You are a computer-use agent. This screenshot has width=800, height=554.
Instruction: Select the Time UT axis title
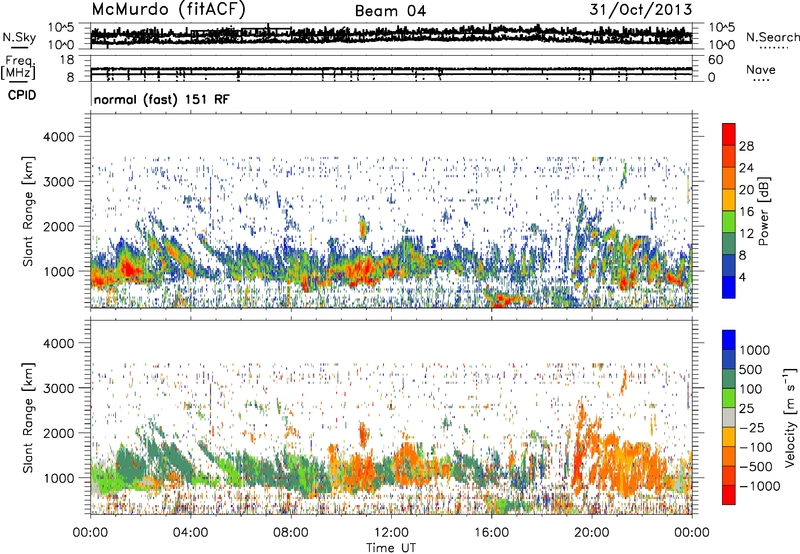point(391,548)
